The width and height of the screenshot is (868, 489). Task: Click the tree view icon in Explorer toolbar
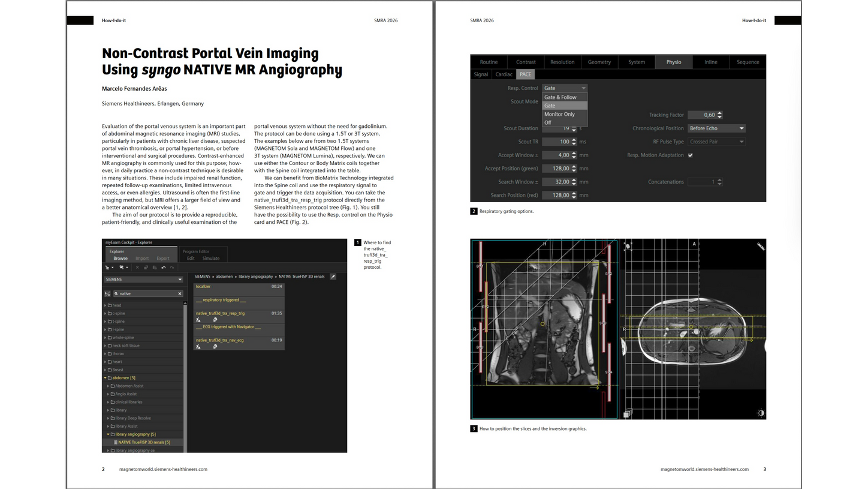108,268
